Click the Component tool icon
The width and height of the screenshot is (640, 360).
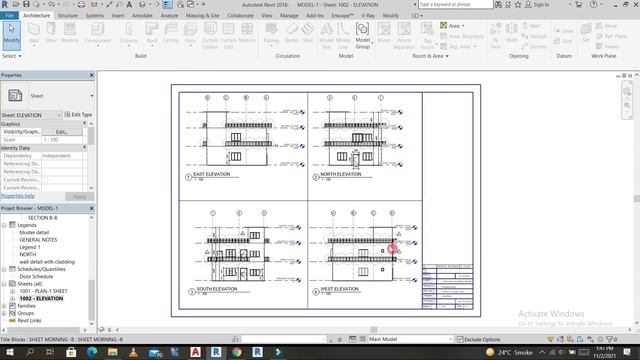[98, 29]
